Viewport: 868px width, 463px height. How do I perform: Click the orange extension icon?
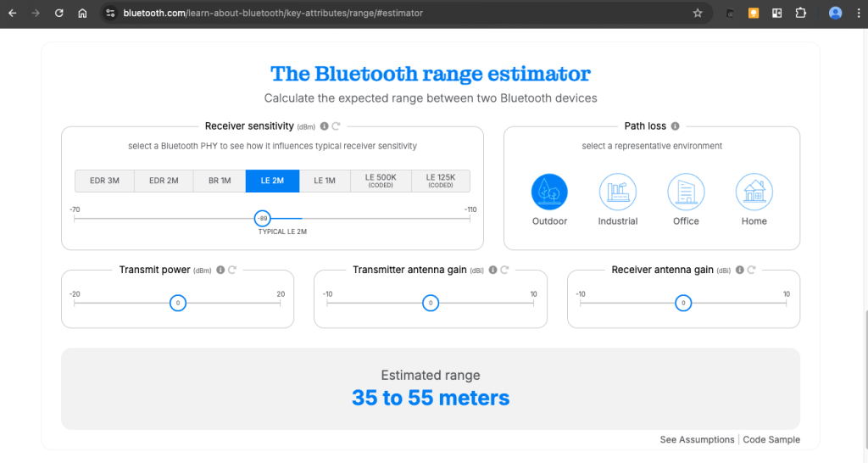pyautogui.click(x=754, y=13)
